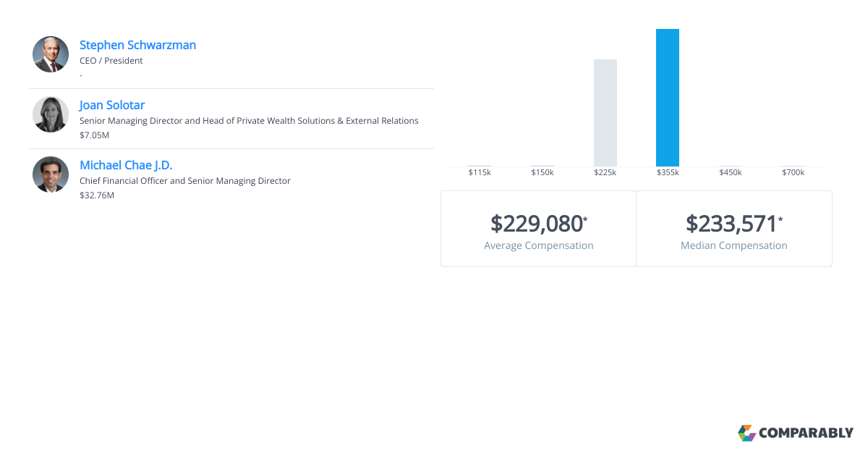Select the gray $225k salary bar
The width and height of the screenshot is (868, 456).
[605, 113]
